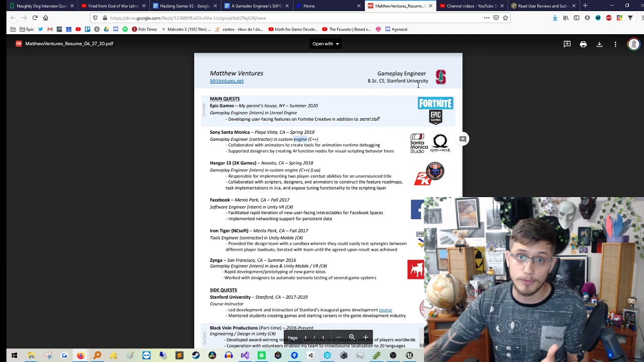
Task: Open Unreal Engine from the taskbar
Action: (410, 355)
